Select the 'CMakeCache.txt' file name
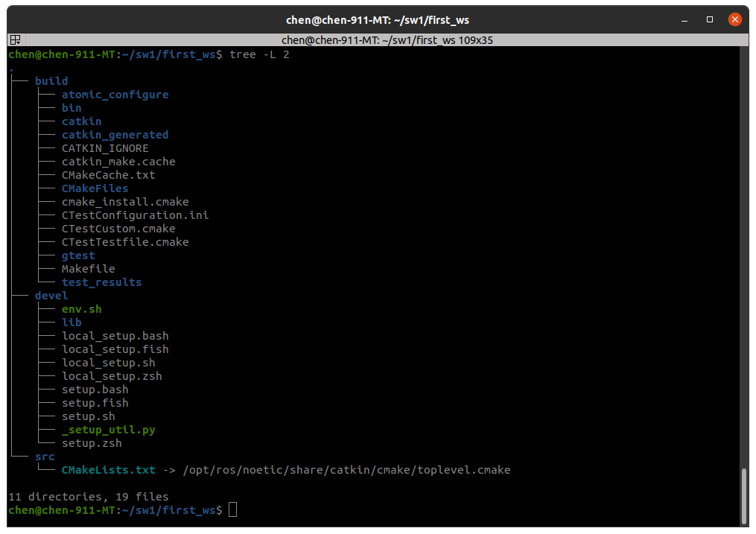This screenshot has width=756, height=534. (x=109, y=175)
